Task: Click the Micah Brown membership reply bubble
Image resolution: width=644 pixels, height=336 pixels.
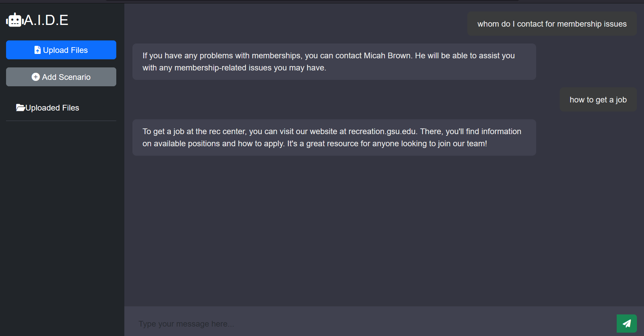Action: 334,62
